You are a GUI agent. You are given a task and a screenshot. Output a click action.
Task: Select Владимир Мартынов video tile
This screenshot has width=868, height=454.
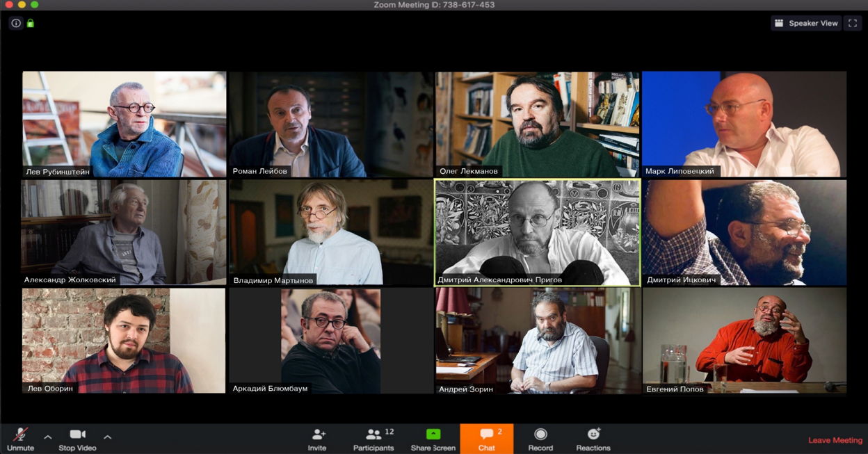pyautogui.click(x=331, y=233)
